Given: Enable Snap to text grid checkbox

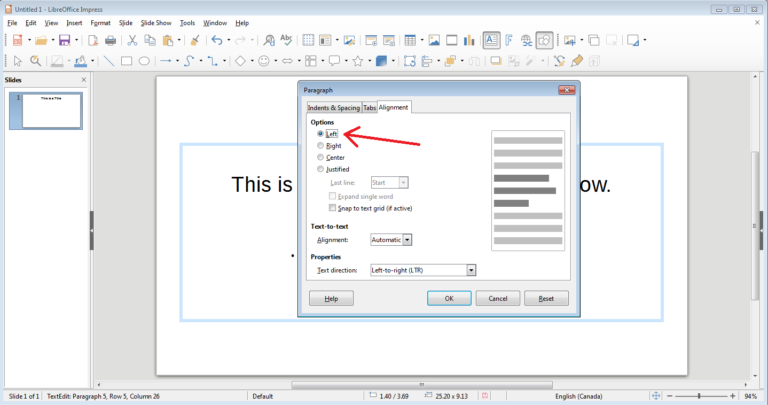Looking at the screenshot, I should pos(333,208).
